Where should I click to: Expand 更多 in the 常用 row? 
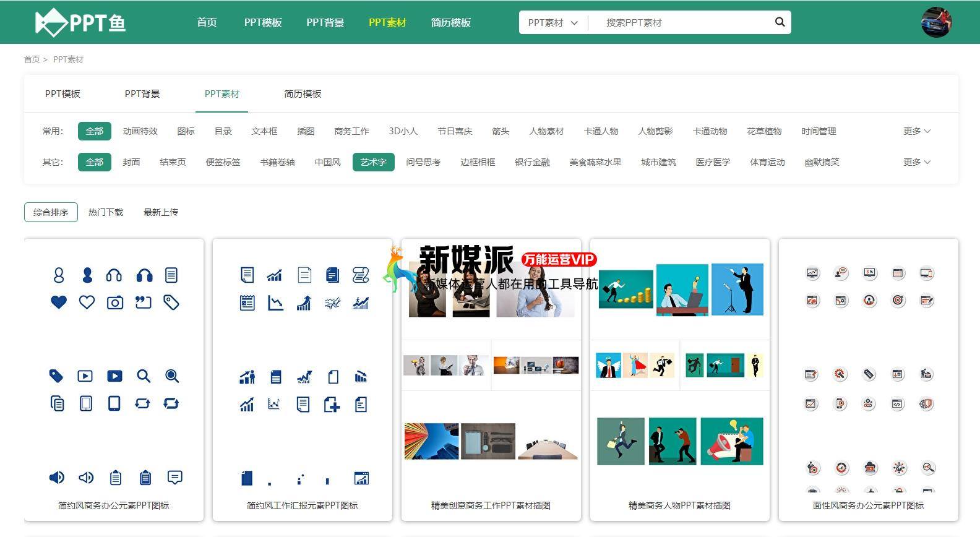pyautogui.click(x=916, y=131)
